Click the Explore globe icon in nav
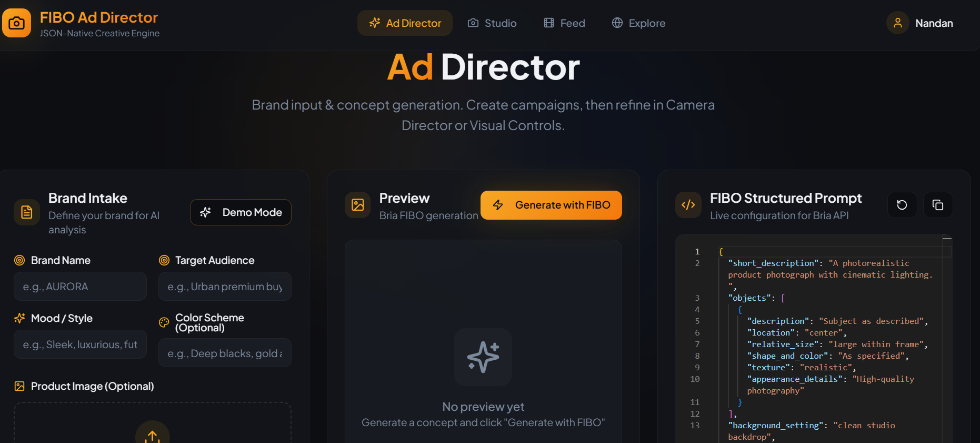The image size is (980, 443). click(x=617, y=23)
